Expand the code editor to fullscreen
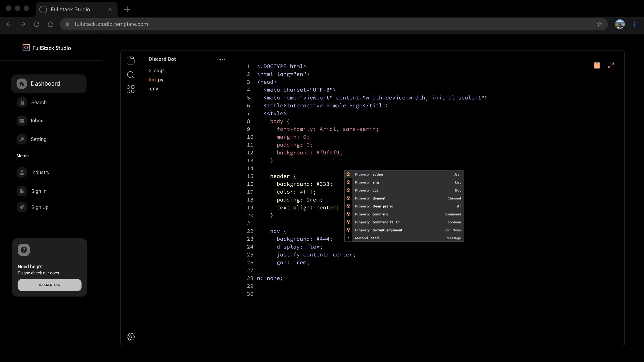Viewport: 644px width, 362px height. 611,65
